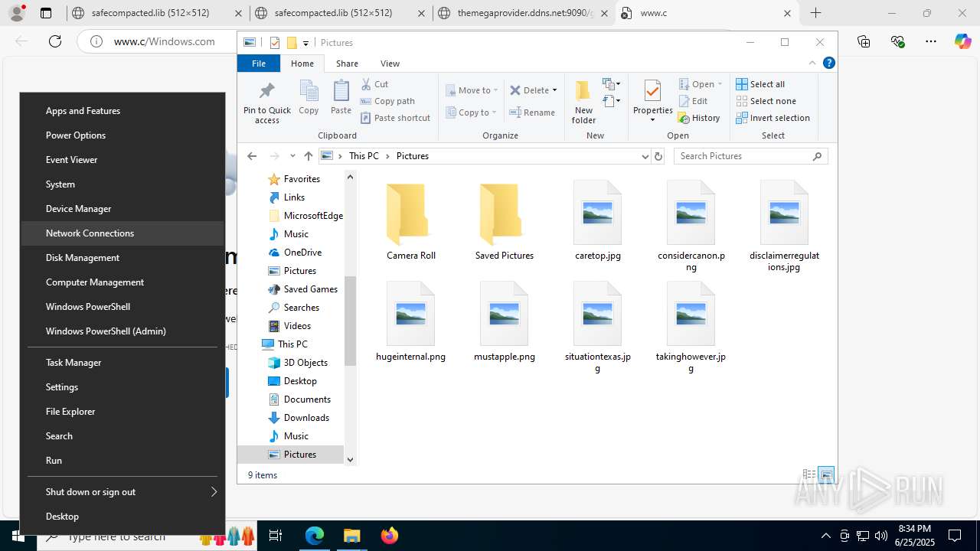Switch to the View ribbon tab

pos(390,64)
